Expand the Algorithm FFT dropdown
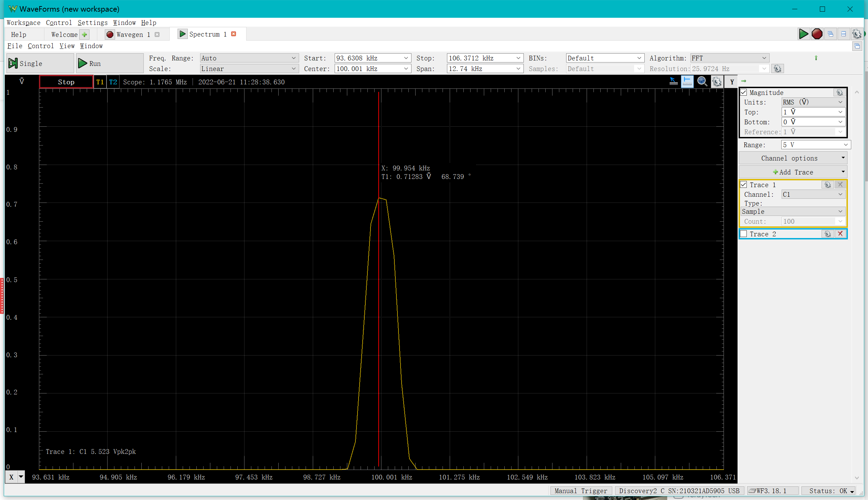868x500 pixels. 729,58
